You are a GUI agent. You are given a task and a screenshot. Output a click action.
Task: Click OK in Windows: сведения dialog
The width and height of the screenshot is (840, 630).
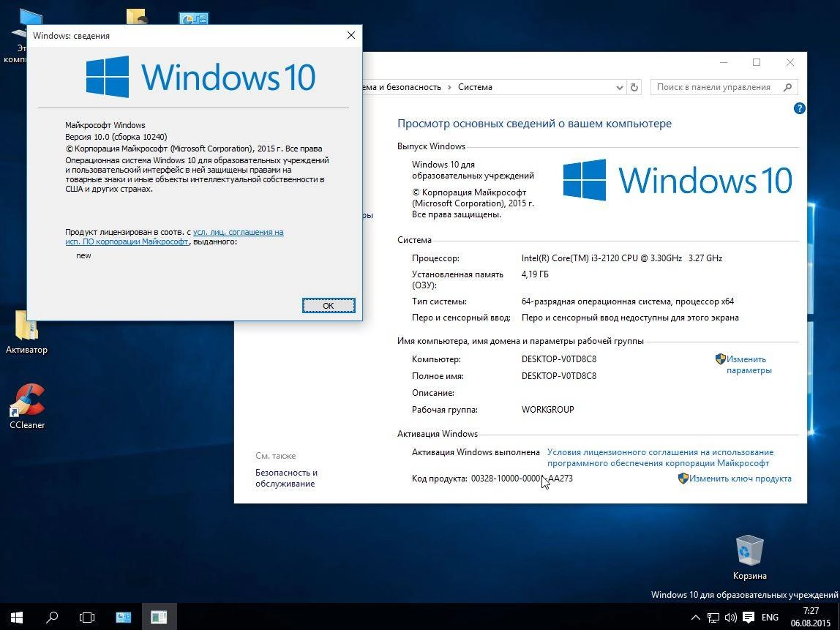329,305
